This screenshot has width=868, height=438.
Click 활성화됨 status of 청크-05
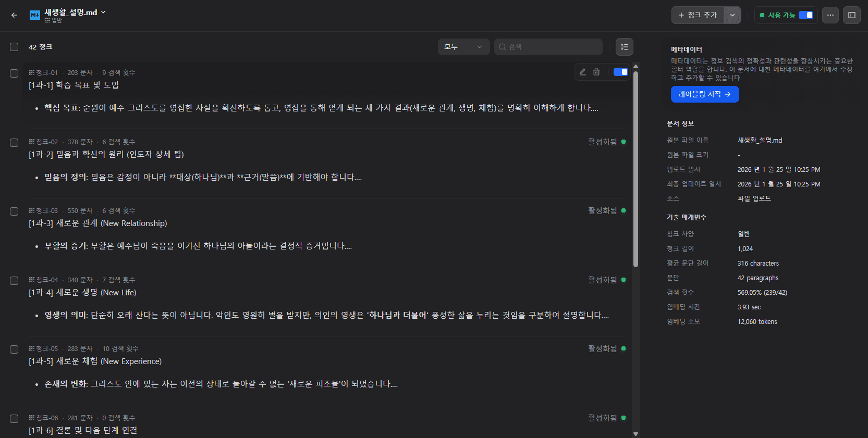[607, 348]
